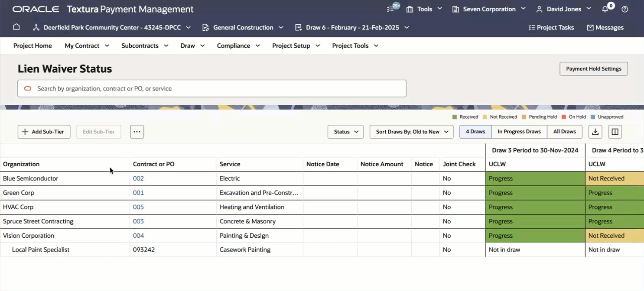
Task: Click Draw 4 Not Received cell for Blue Semiconductor
Action: pyautogui.click(x=615, y=178)
